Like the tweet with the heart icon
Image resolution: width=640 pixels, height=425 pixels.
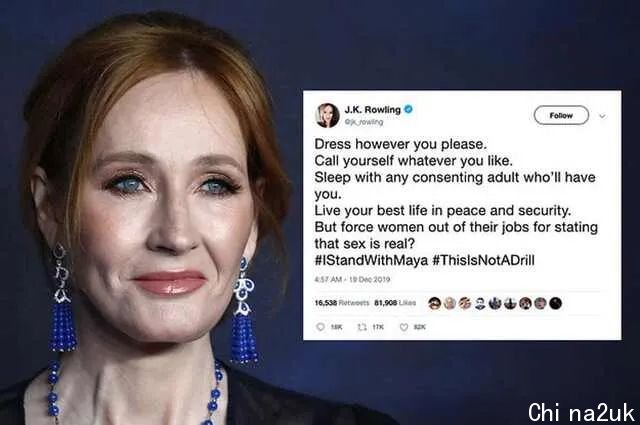tap(404, 327)
